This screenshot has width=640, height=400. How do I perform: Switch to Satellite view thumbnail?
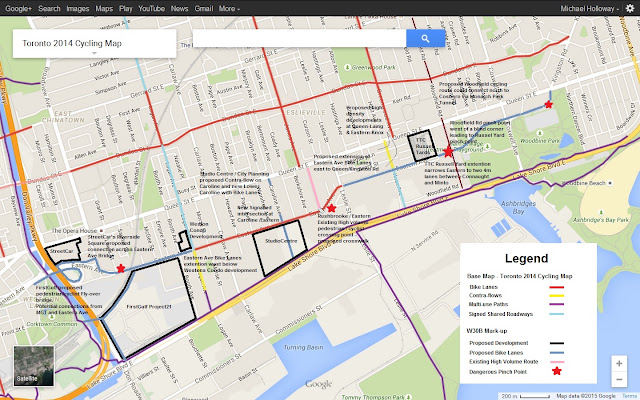coord(33,366)
